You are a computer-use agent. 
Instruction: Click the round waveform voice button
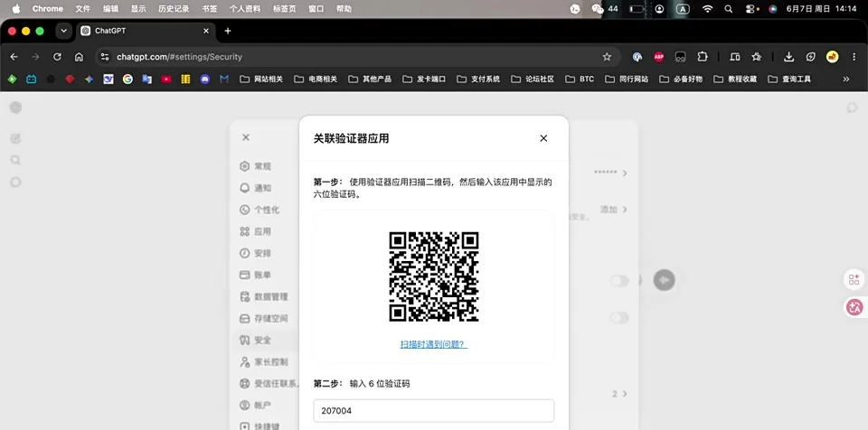tap(665, 280)
